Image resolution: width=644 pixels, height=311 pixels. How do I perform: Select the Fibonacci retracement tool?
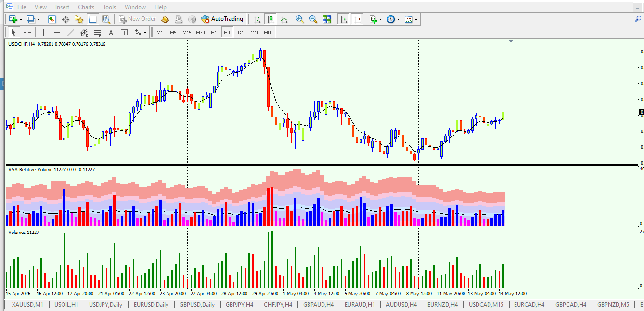(98, 32)
